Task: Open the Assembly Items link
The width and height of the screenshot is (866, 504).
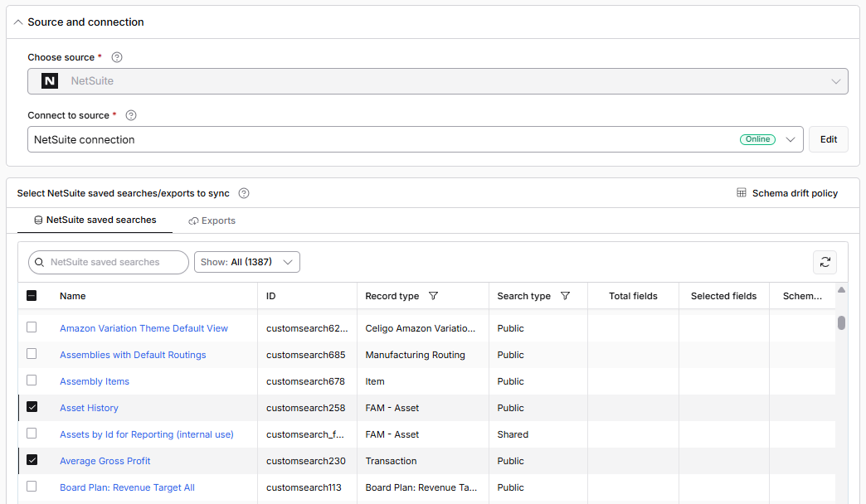Action: (x=95, y=381)
